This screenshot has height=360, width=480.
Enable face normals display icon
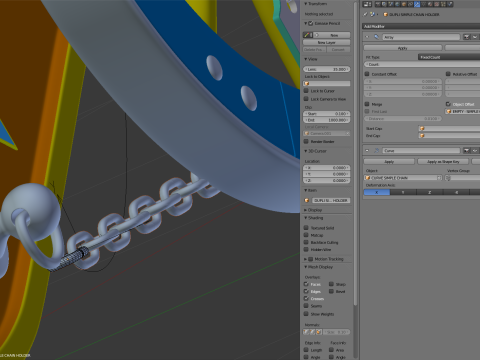click(x=319, y=332)
